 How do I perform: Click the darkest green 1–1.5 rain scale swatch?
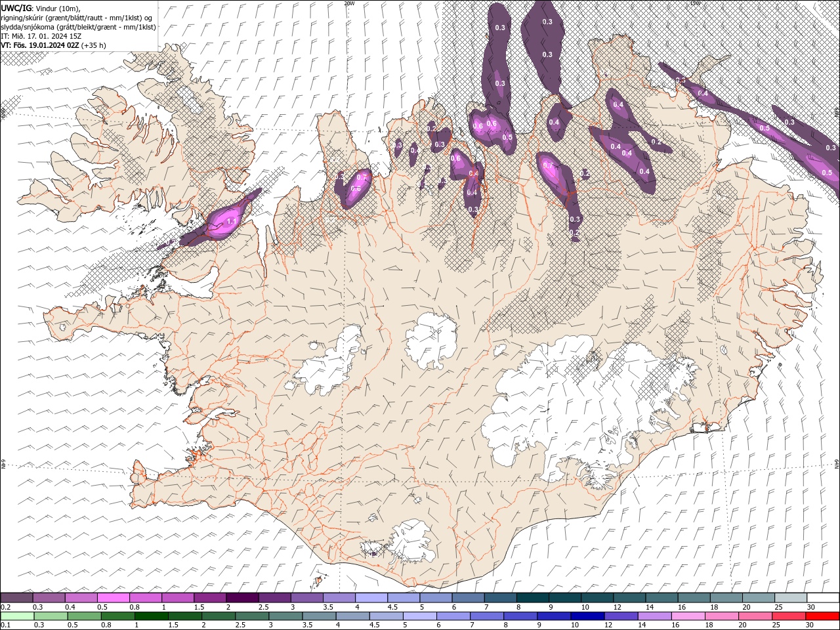click(151, 616)
